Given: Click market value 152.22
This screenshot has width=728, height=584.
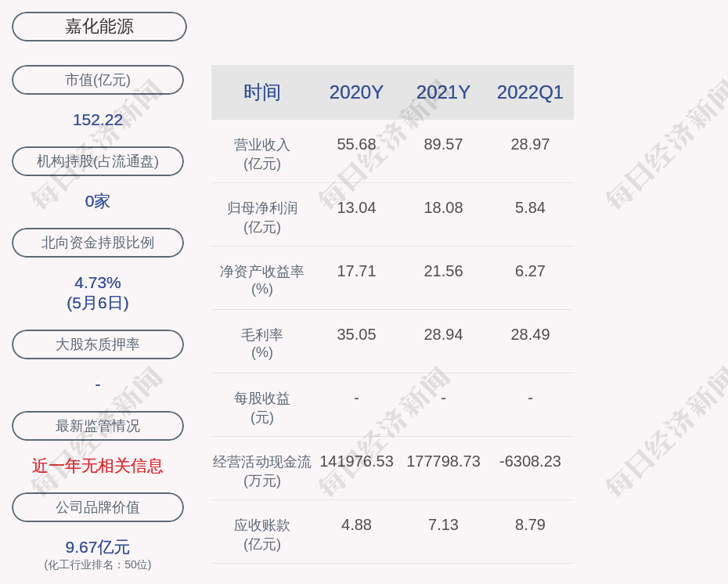Looking at the screenshot, I should tap(98, 120).
